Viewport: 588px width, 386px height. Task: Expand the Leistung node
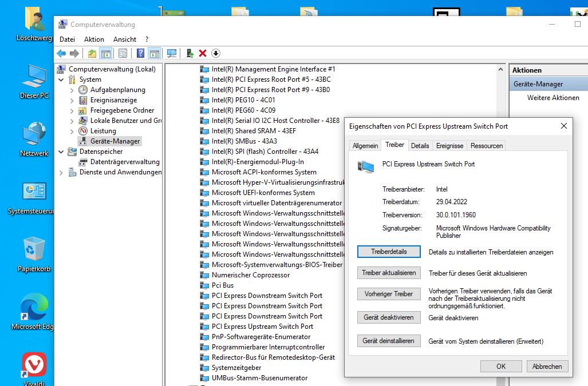click(x=72, y=132)
